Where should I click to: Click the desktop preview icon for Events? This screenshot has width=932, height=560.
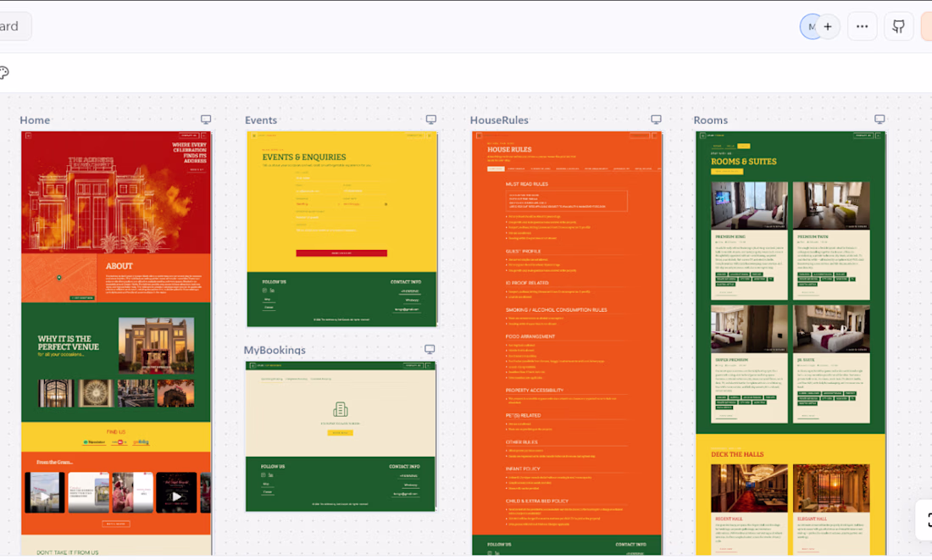point(431,119)
